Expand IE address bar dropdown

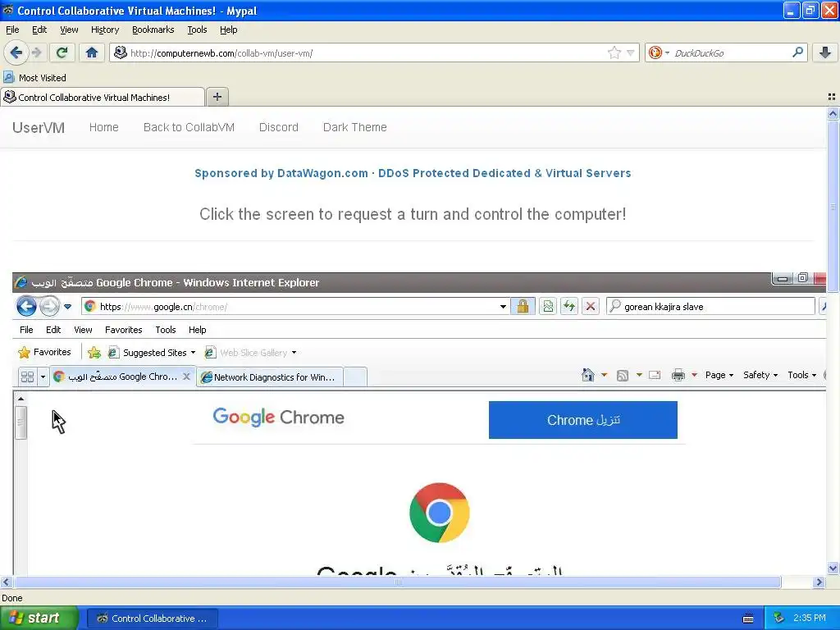click(x=503, y=307)
